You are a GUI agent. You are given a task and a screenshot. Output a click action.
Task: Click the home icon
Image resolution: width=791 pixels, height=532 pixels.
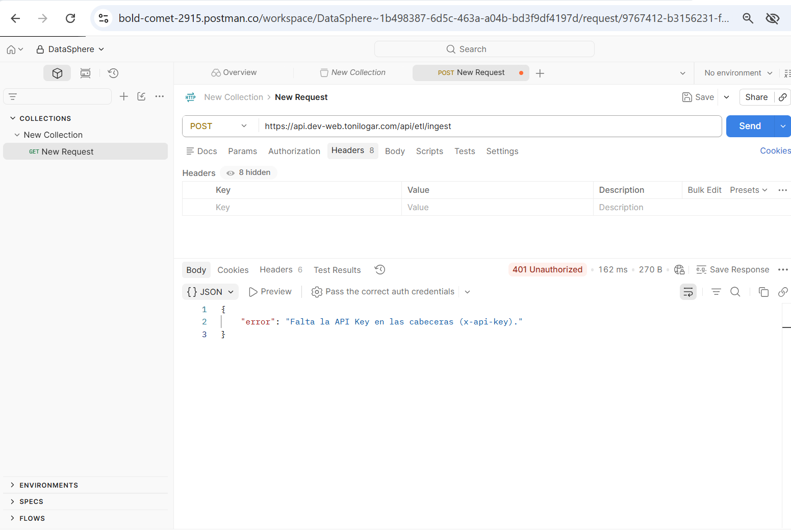pyautogui.click(x=11, y=49)
